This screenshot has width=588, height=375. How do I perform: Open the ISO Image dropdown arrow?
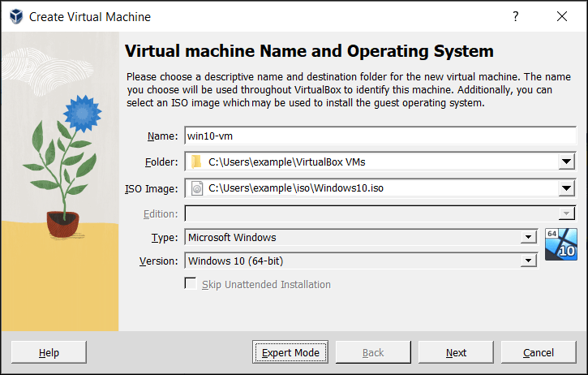click(566, 188)
